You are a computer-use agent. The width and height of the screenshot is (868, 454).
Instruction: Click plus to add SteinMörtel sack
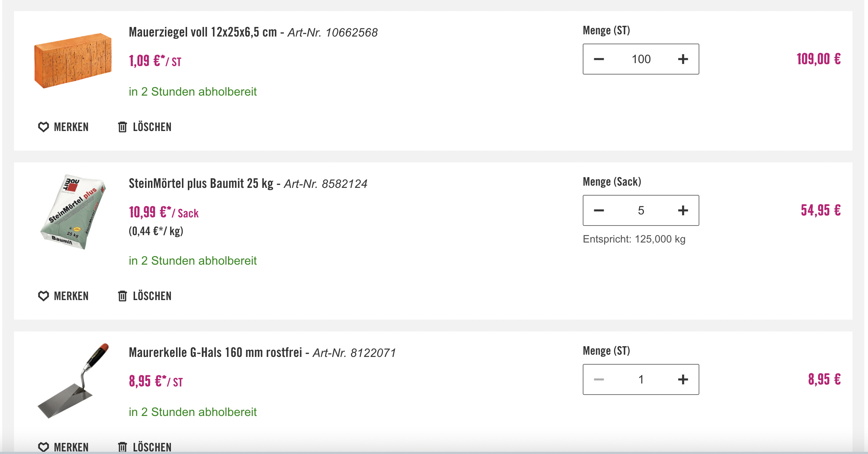coord(683,210)
